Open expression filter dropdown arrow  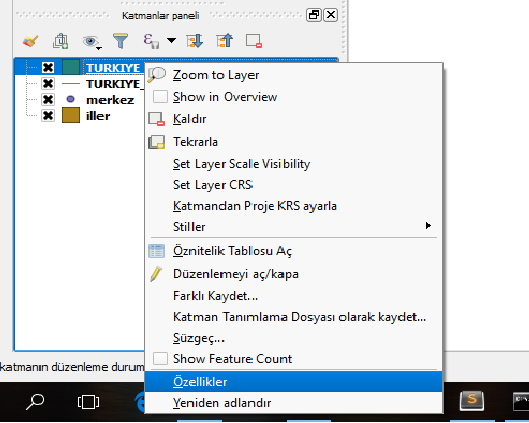click(x=171, y=40)
